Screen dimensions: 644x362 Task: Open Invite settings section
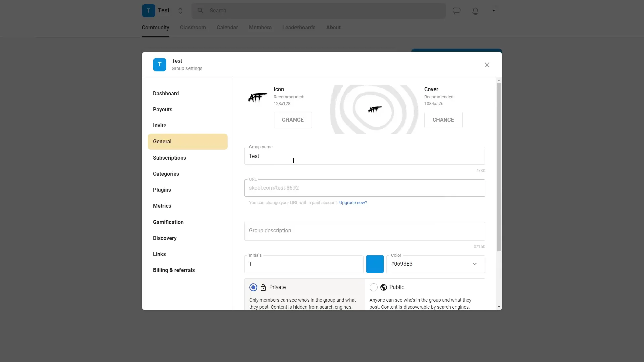(187, 126)
